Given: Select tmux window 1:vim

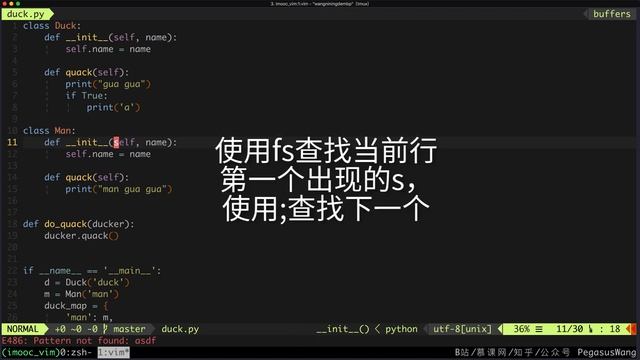Looking at the screenshot, I should coord(113,352).
